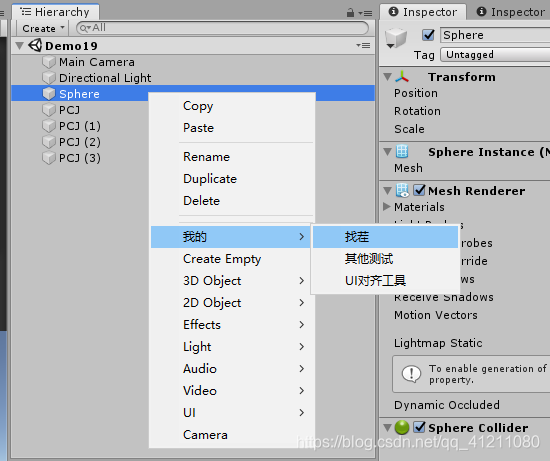Open the Demo19 scene options menu icon
The height and width of the screenshot is (461, 550).
[363, 46]
